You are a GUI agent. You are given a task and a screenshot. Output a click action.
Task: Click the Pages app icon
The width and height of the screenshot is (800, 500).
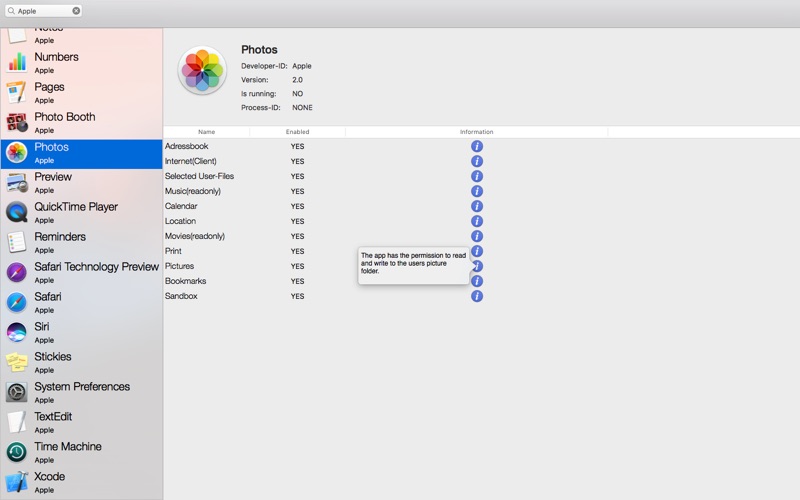17,92
